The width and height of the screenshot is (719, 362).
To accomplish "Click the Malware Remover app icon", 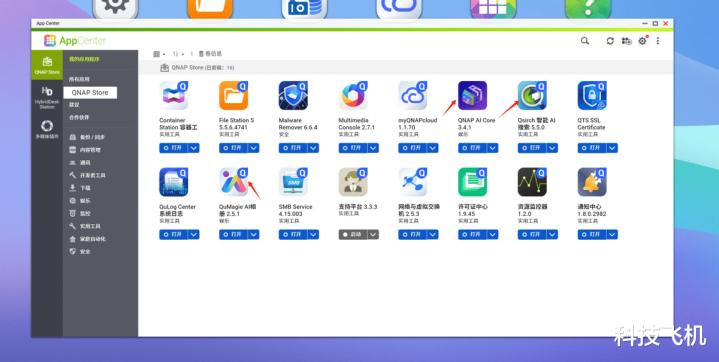I will (x=293, y=95).
